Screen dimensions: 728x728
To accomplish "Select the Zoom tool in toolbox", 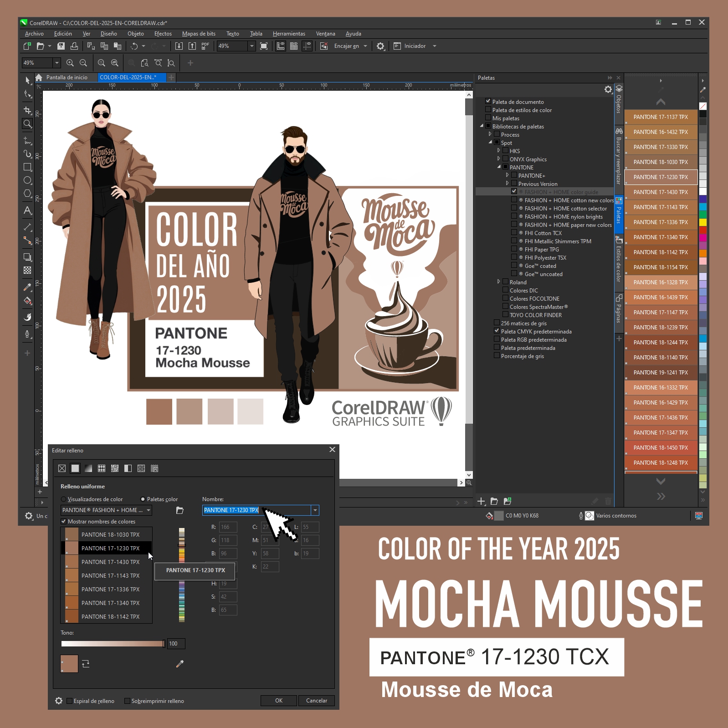I will pyautogui.click(x=27, y=123).
